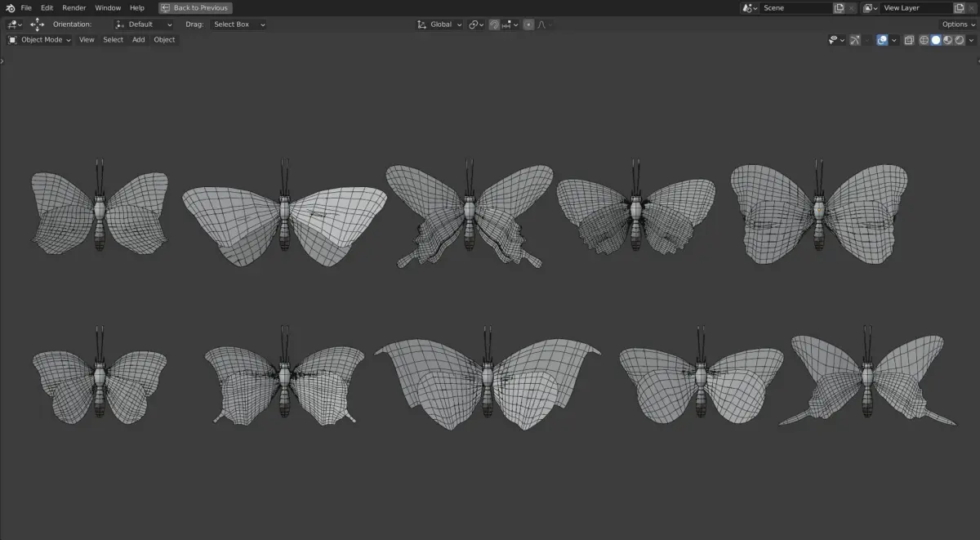
Task: Click the Back to Previous button
Action: 195,8
